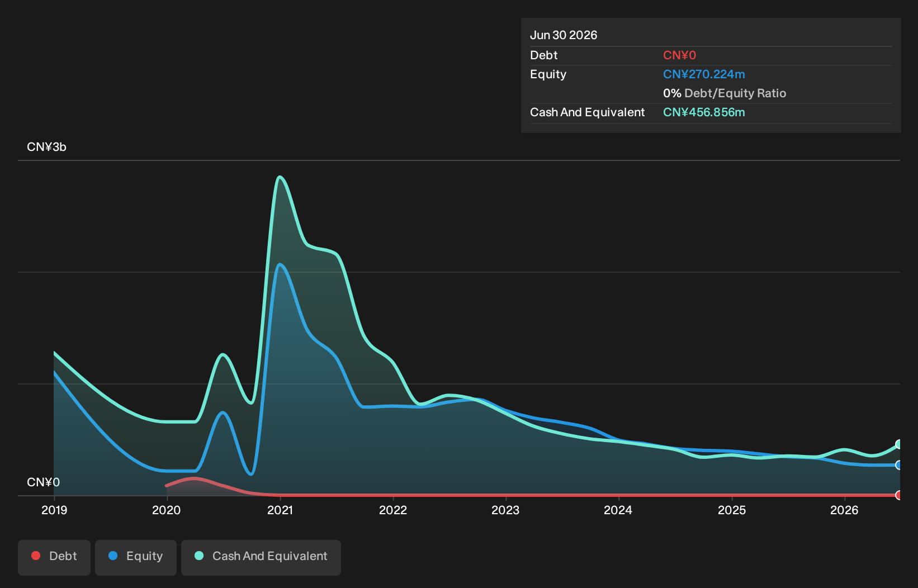Click the CN¥270.224m equity value
Image resolution: width=918 pixels, height=588 pixels.
(x=704, y=74)
